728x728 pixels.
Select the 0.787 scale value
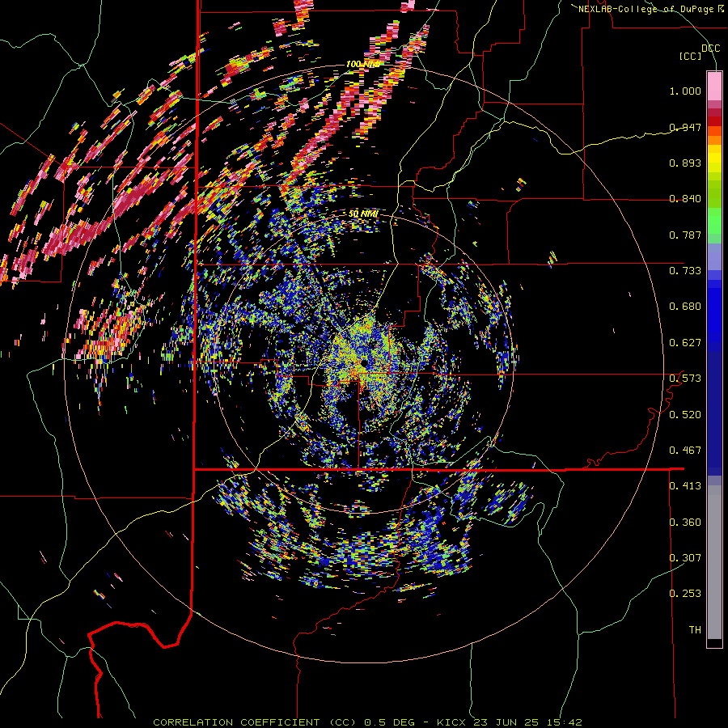[685, 235]
